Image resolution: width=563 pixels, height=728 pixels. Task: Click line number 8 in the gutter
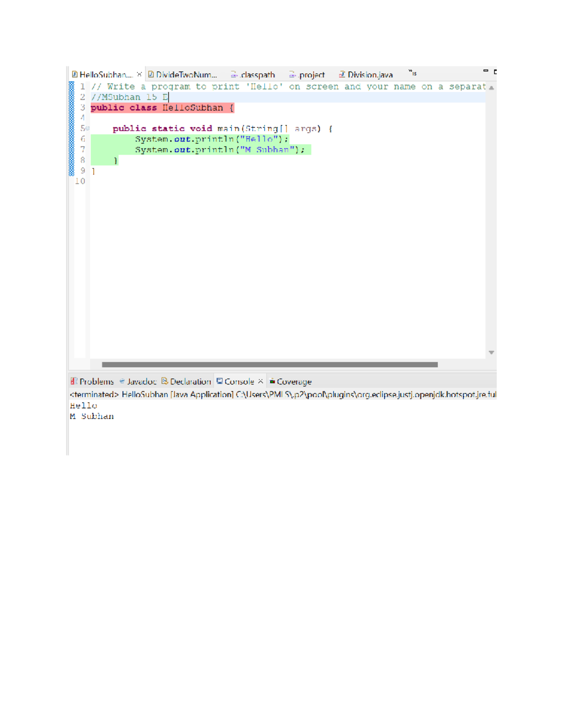pos(82,160)
